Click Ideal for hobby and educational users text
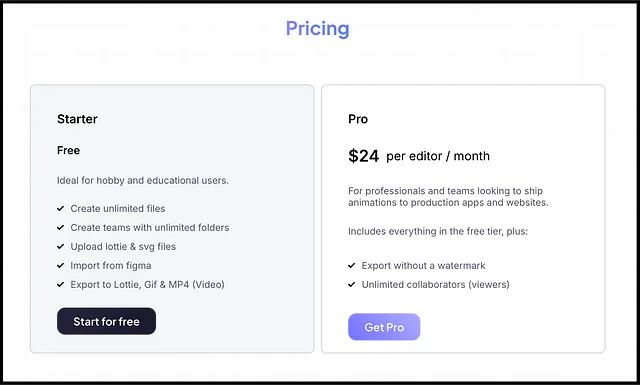 click(143, 180)
